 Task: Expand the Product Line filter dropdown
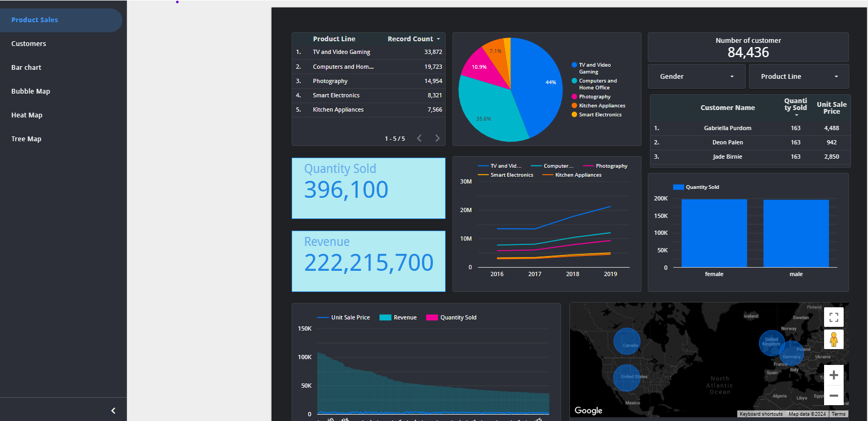[x=799, y=77]
